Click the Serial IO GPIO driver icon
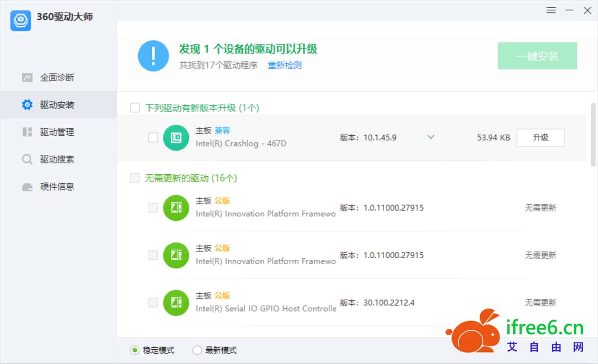 176,302
